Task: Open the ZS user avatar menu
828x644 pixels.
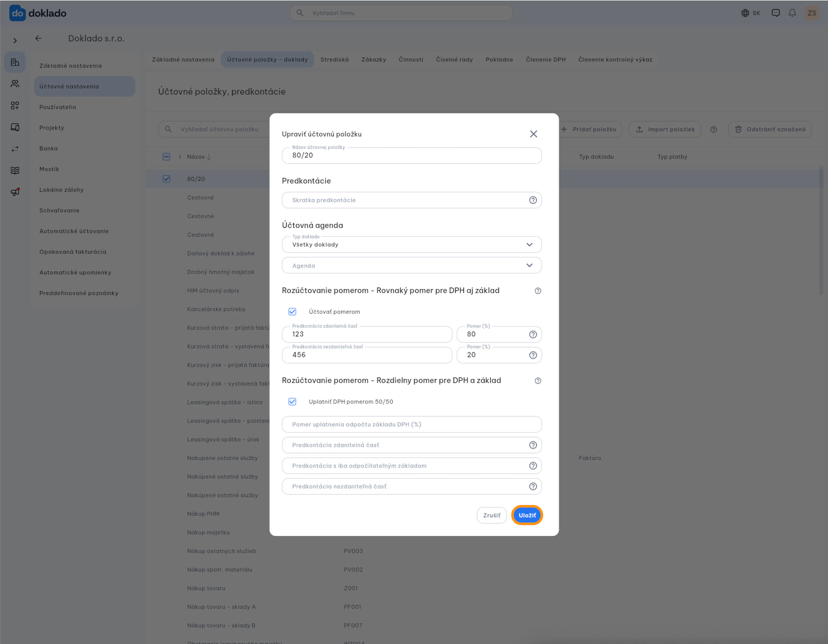Action: [812, 13]
